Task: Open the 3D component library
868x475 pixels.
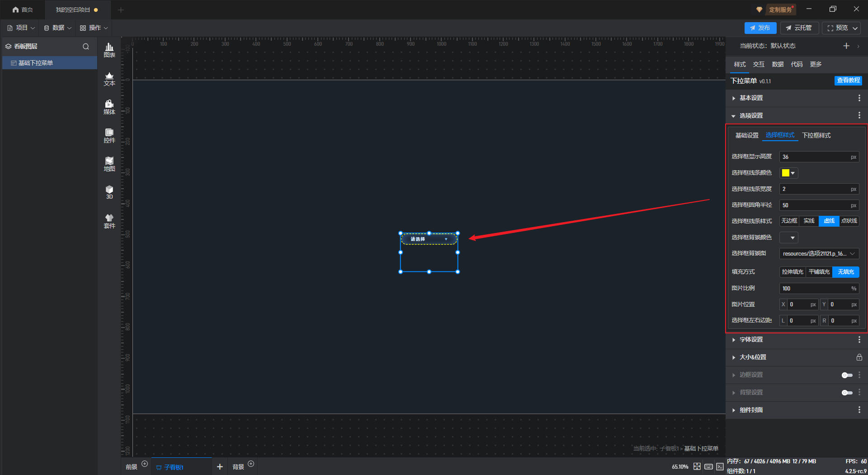Action: pyautogui.click(x=109, y=192)
